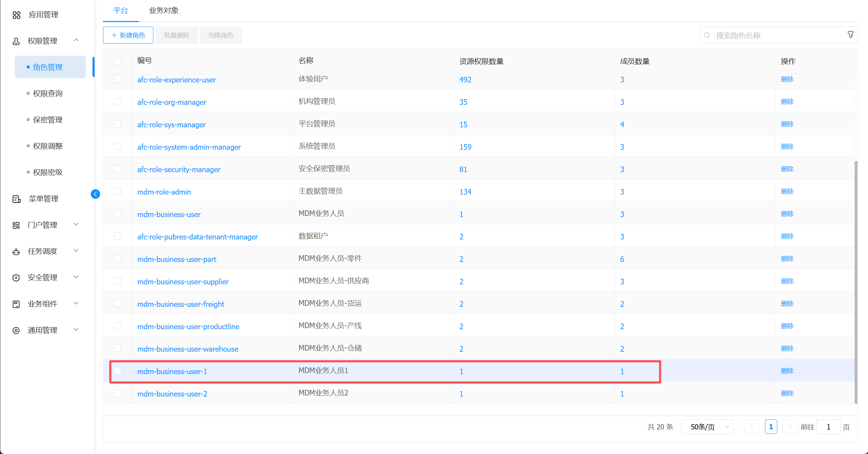Switch to the 业务对象 tab
Screen dimensions: 868x454
(x=164, y=11)
